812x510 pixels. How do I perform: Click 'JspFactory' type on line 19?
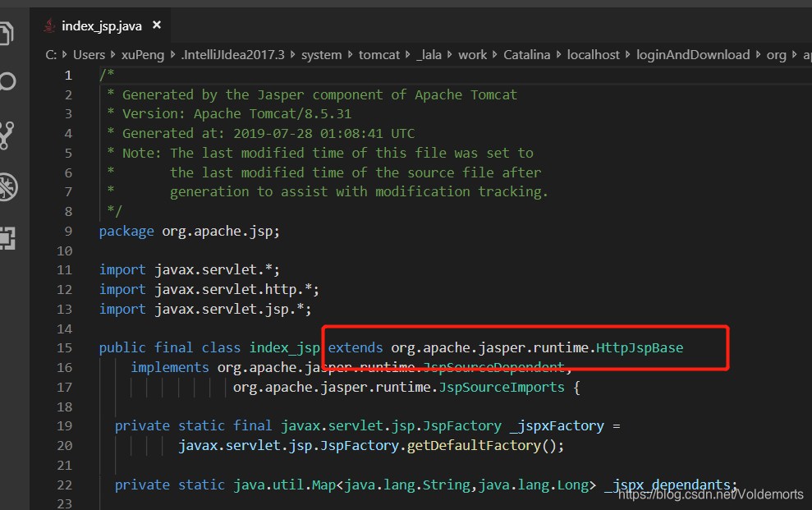point(462,426)
